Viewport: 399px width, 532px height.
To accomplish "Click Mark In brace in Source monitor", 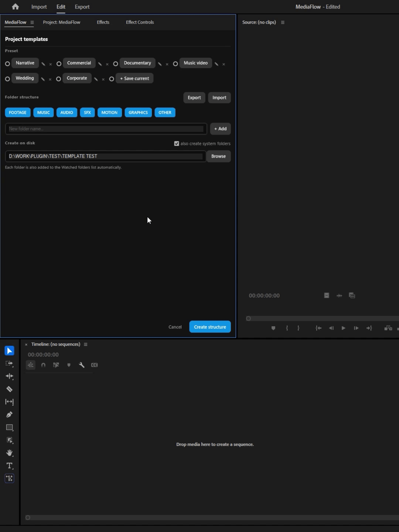I will point(287,328).
